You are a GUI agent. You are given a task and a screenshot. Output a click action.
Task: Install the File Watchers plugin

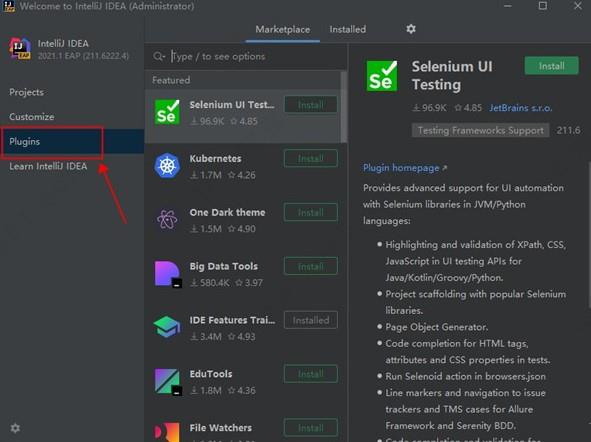[x=311, y=428]
